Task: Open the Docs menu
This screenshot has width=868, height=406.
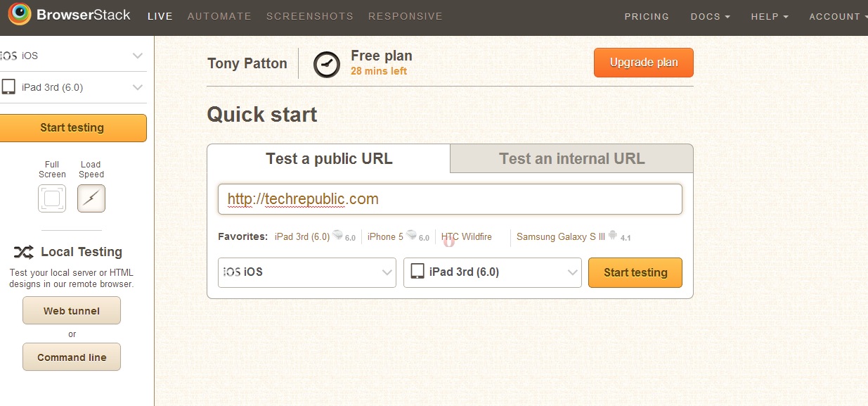Action: click(x=710, y=16)
